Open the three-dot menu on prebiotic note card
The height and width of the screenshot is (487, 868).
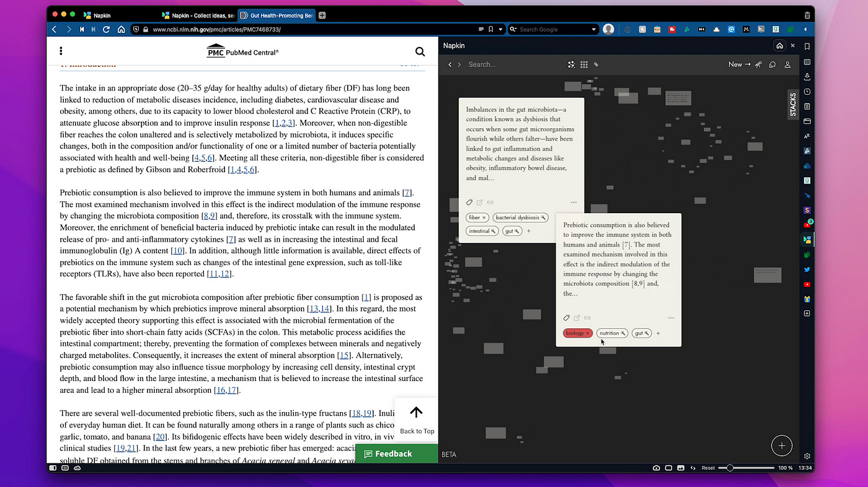pos(671,318)
